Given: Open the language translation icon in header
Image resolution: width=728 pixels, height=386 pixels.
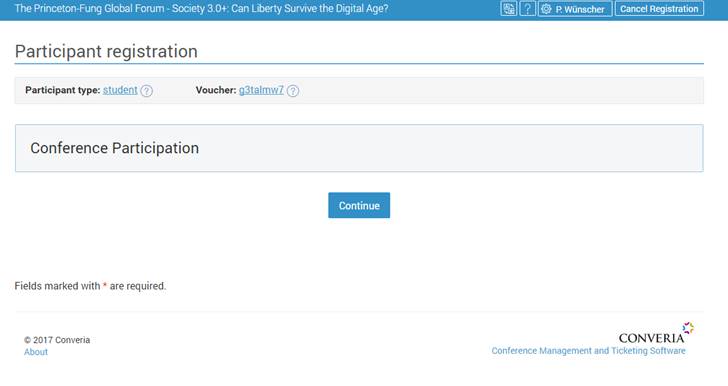Looking at the screenshot, I should coord(508,9).
